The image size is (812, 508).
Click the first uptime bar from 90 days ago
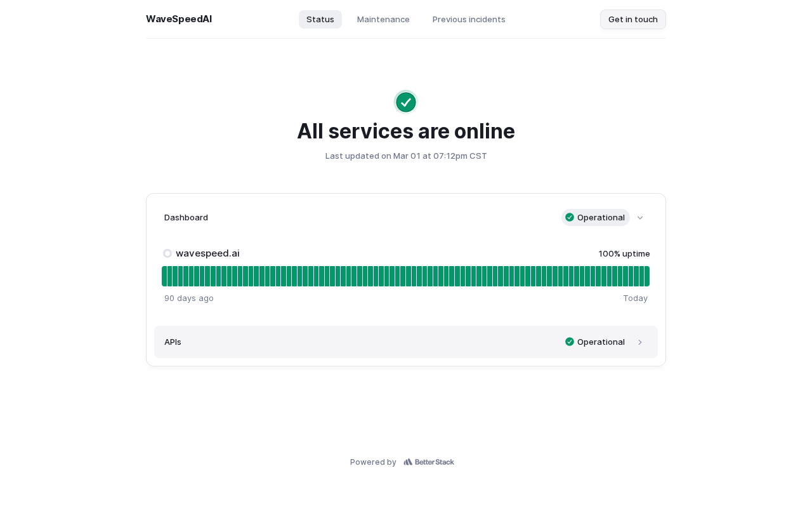point(164,276)
